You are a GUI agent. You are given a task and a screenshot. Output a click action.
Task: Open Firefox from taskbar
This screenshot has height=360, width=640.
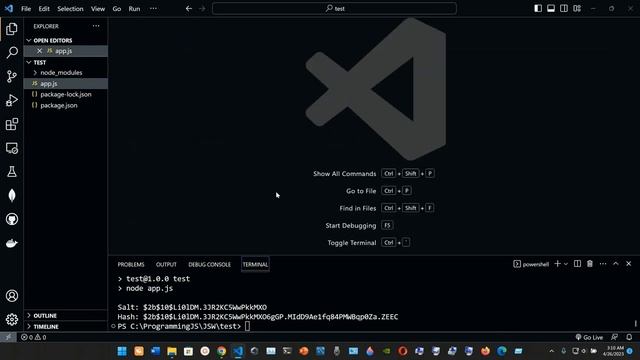[x=485, y=351]
